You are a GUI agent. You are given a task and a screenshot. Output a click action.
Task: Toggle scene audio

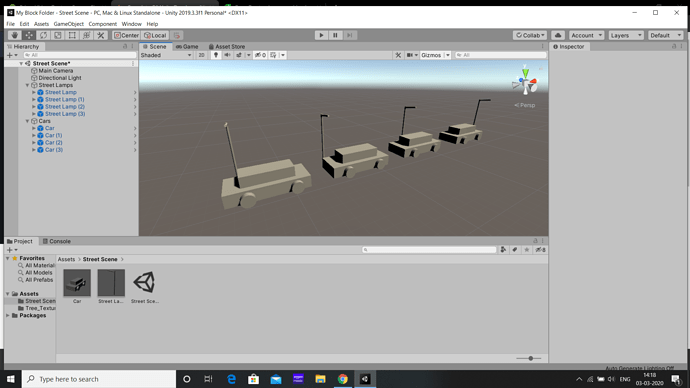(227, 55)
